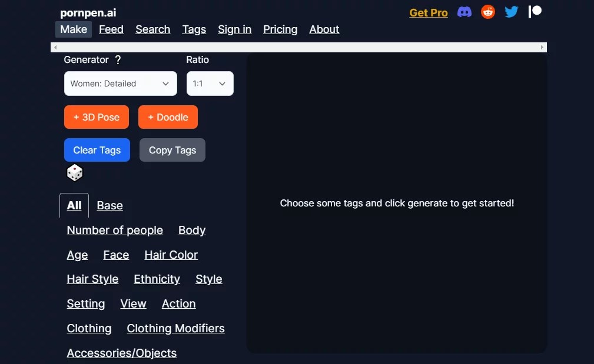594x364 pixels.
Task: Click the Get Pro link
Action: [x=429, y=13]
